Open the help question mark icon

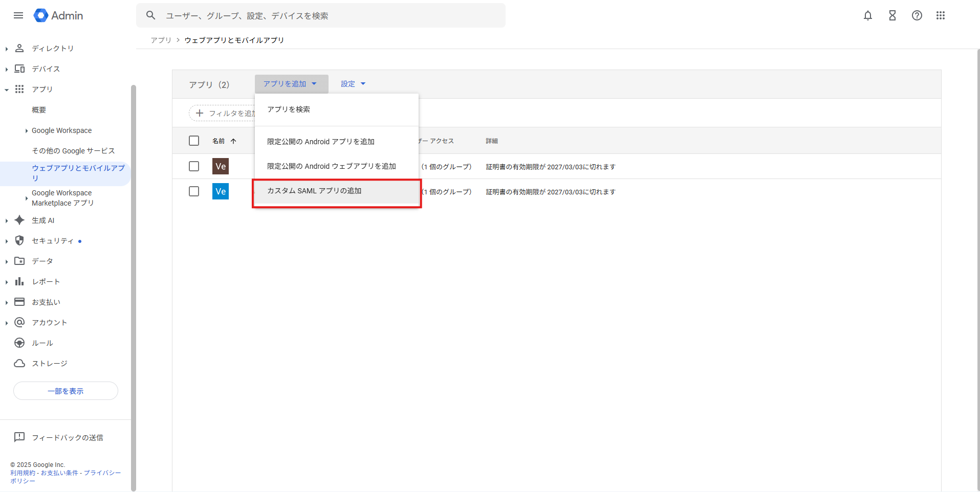[x=917, y=15]
